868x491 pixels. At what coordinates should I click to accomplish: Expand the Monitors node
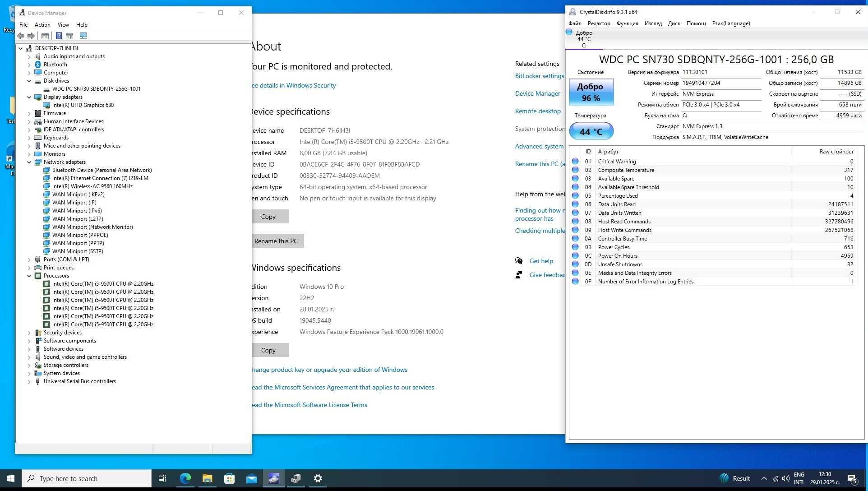point(29,154)
